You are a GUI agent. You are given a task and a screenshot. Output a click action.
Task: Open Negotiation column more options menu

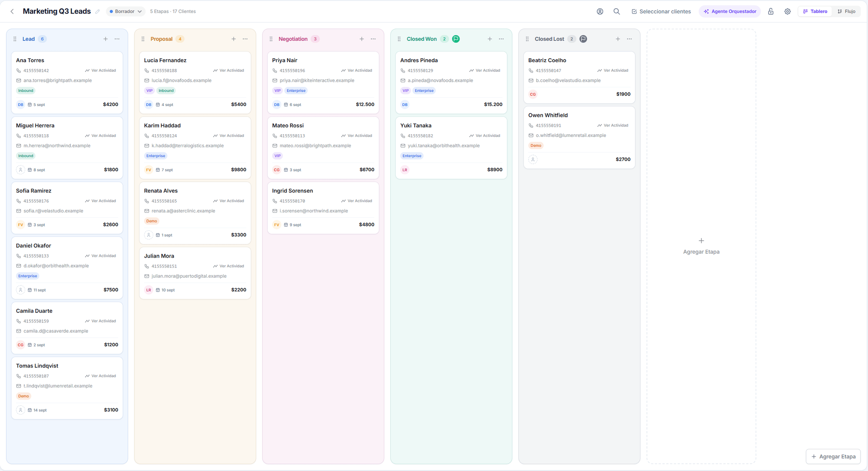[x=373, y=39]
